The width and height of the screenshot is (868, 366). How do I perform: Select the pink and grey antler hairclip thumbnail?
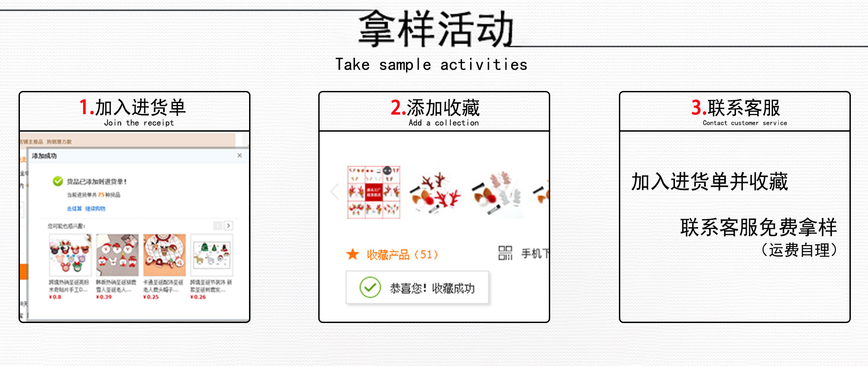click(x=497, y=192)
